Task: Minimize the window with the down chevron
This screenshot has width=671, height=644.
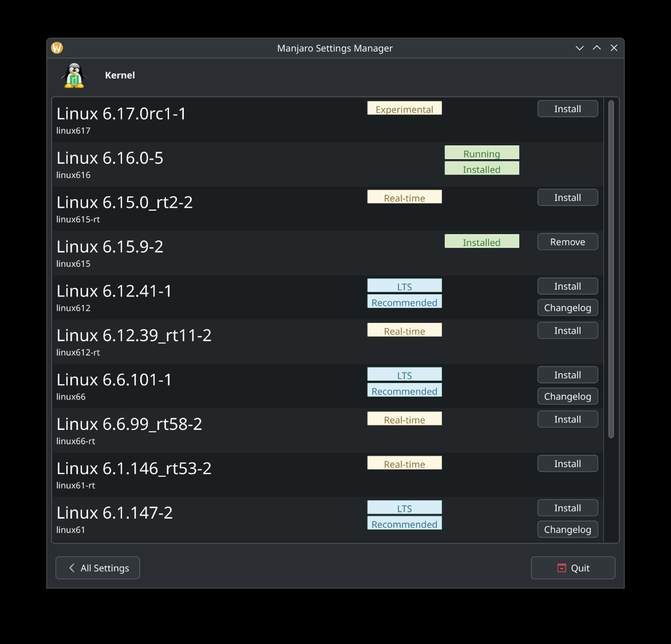Action: click(579, 48)
